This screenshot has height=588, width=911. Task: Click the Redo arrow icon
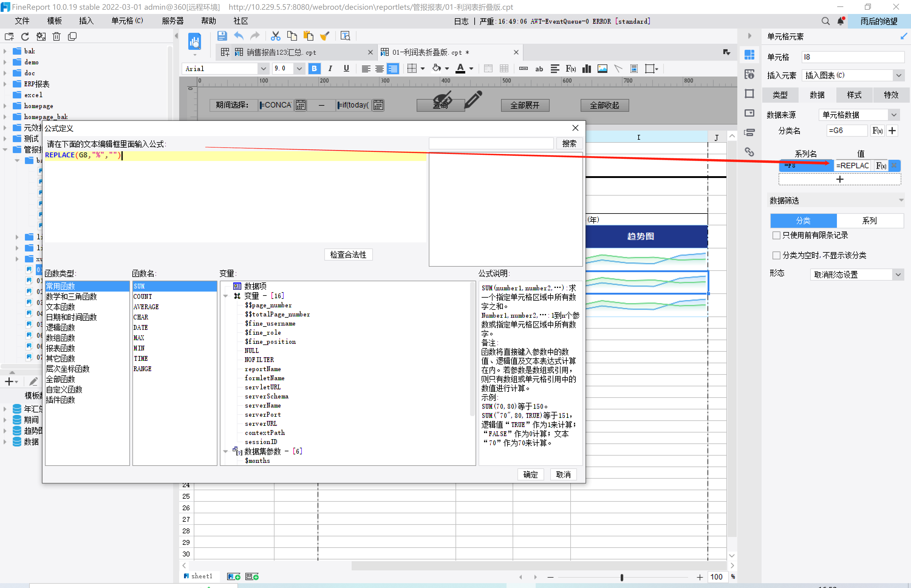point(254,36)
